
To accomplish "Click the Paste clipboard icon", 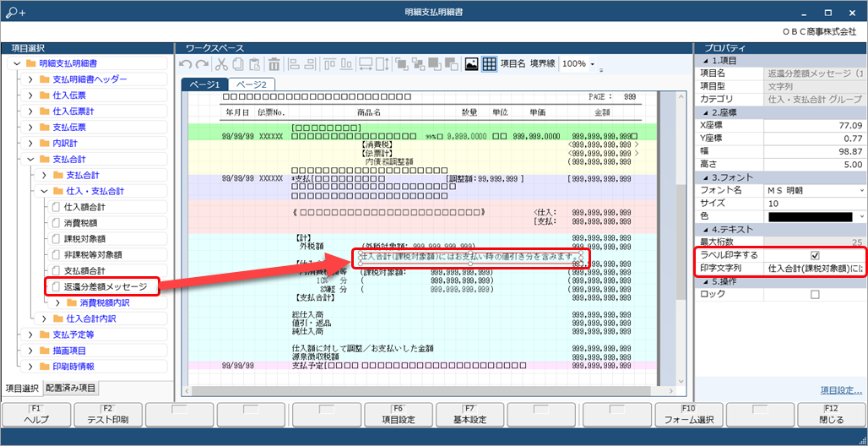I will click(254, 64).
